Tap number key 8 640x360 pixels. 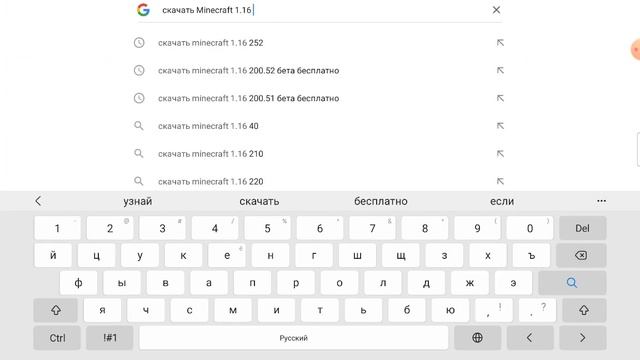[x=425, y=228]
